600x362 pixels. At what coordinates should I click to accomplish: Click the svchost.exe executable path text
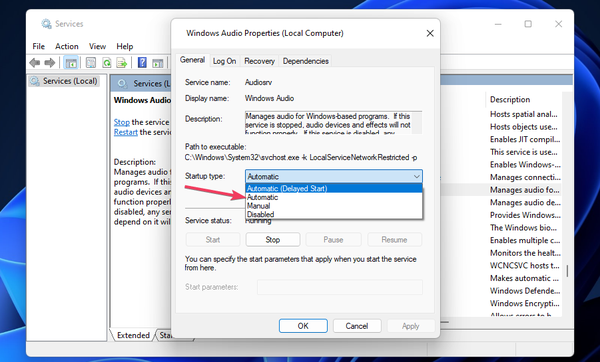point(301,157)
